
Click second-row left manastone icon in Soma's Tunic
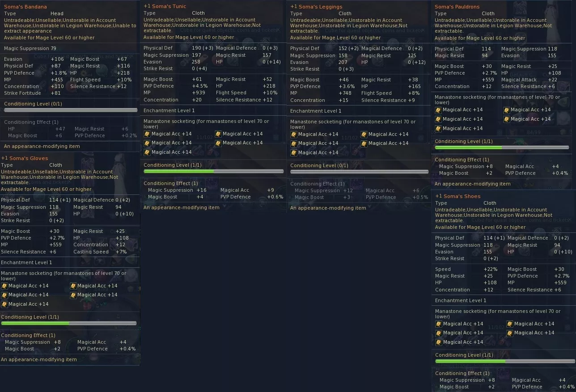(147, 143)
